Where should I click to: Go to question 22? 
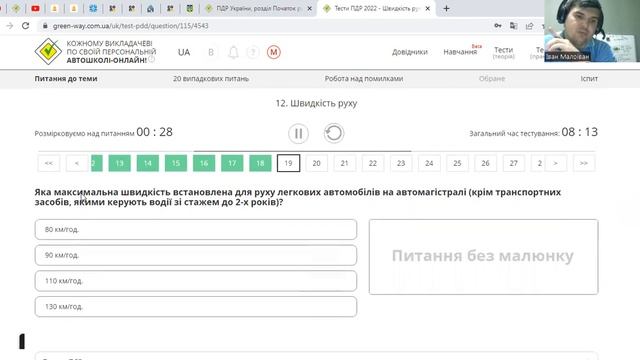coord(373,163)
